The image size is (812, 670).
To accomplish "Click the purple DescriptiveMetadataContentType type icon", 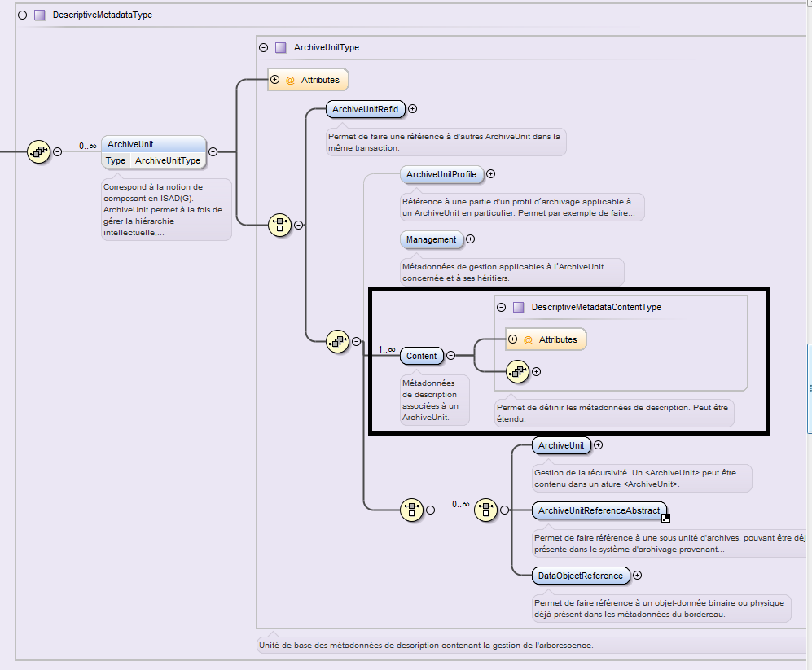I will (x=518, y=307).
